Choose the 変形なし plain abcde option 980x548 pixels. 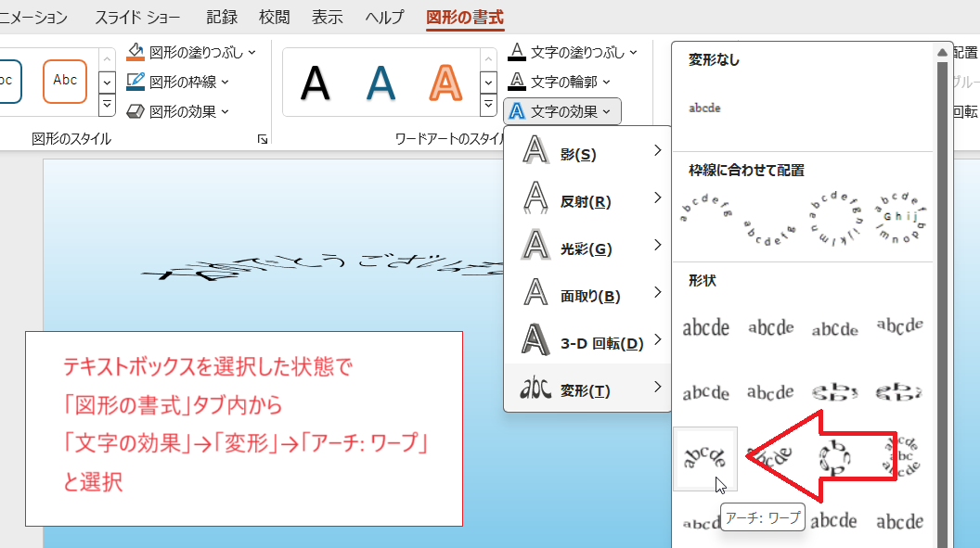click(x=705, y=108)
